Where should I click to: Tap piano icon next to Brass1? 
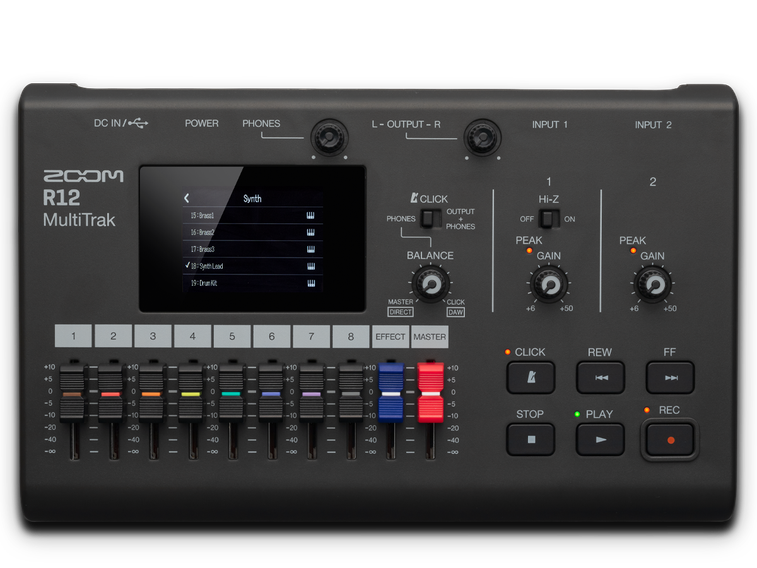[311, 215]
